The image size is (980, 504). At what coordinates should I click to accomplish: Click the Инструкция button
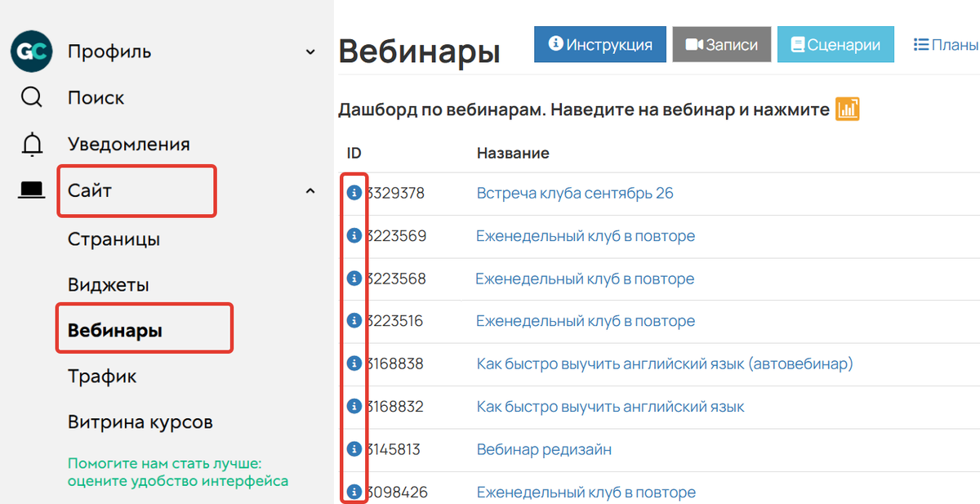point(600,44)
